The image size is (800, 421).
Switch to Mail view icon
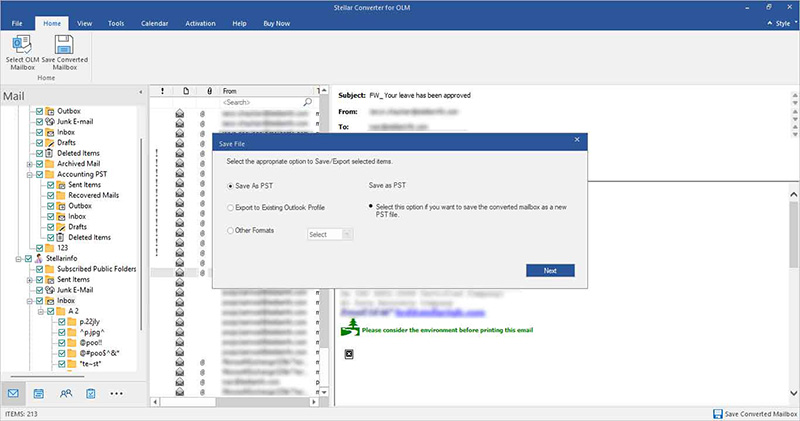[x=13, y=393]
